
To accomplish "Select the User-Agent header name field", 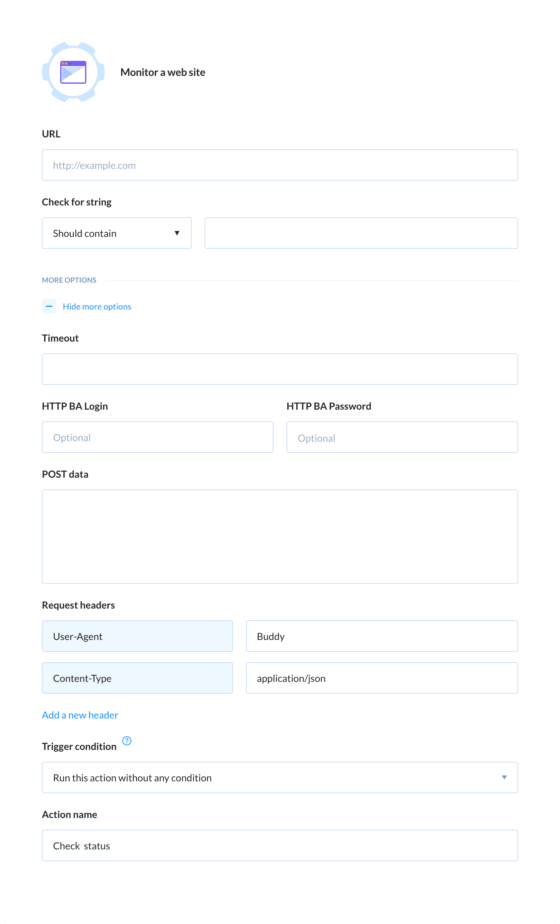I will point(137,636).
